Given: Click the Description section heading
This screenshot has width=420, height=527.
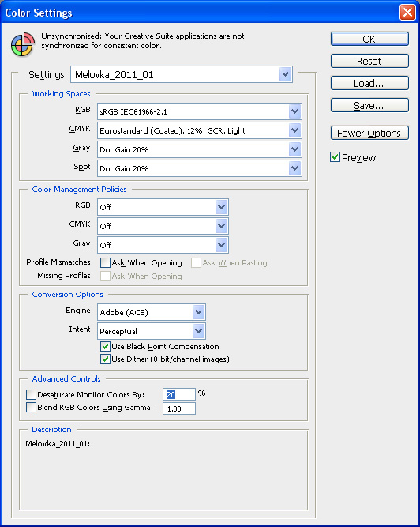Looking at the screenshot, I should click(51, 430).
